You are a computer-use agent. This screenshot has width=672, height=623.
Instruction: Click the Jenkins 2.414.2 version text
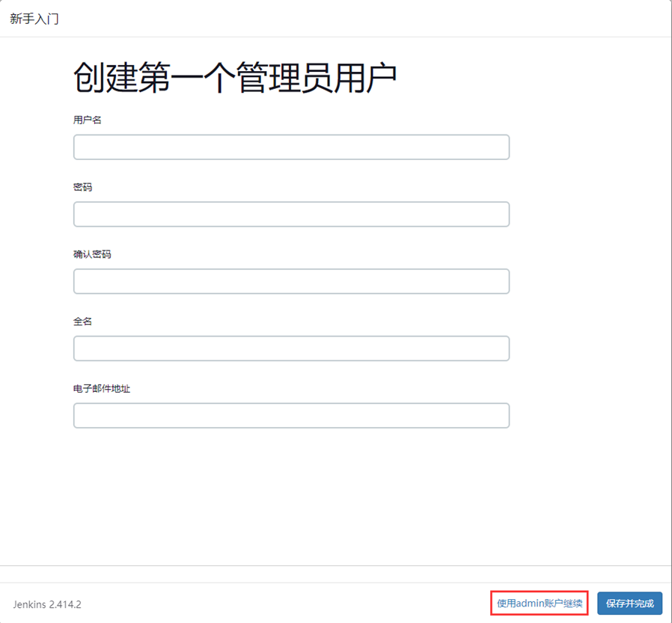pos(47,604)
